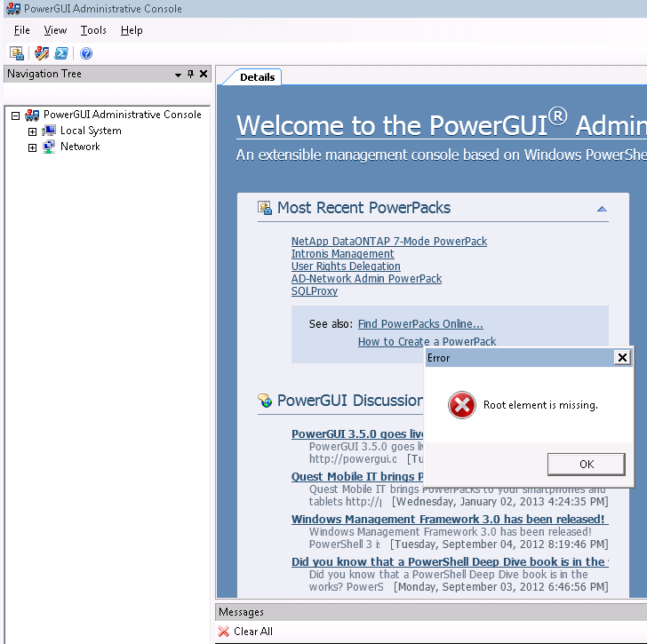
Task: Open Quest Mobile IT brings post link
Action: pos(357,476)
